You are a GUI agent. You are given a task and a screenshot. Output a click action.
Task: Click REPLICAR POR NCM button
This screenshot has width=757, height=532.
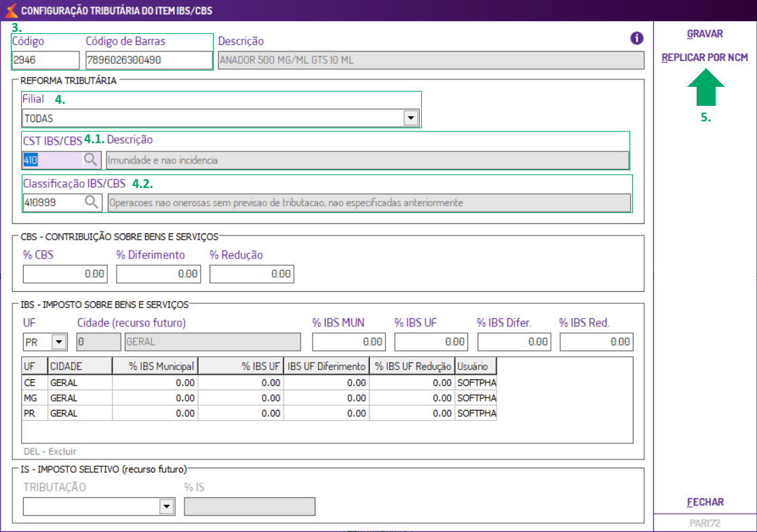705,58
